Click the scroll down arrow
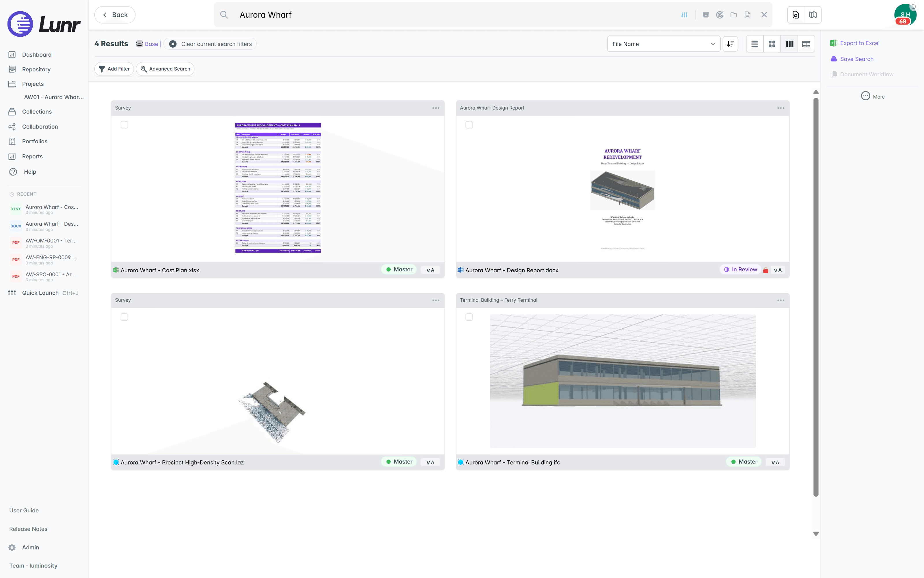Screen dimensions: 924x578 coord(816,534)
